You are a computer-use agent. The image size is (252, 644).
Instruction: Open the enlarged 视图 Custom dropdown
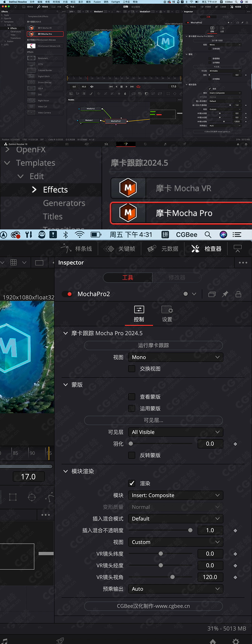tap(176, 542)
